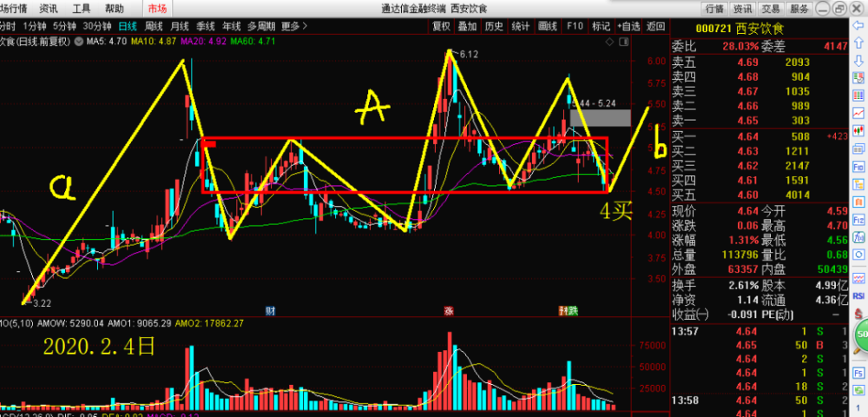The image size is (868, 417).
Task: Select the 市场 tab
Action: click(x=157, y=9)
